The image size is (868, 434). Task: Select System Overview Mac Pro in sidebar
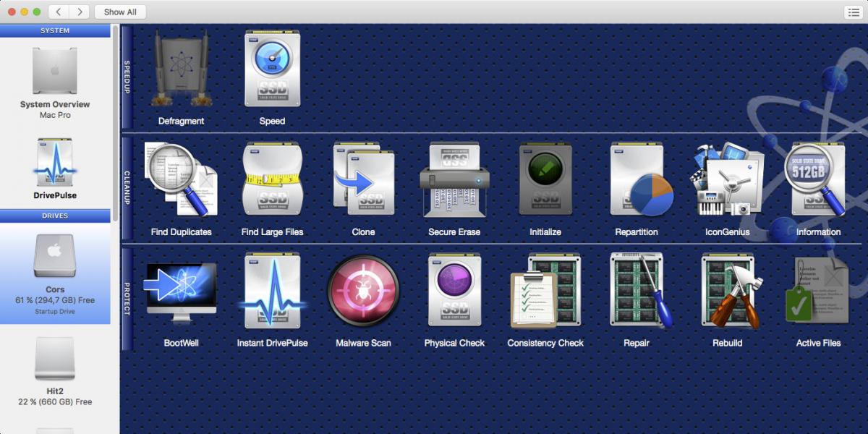pyautogui.click(x=55, y=82)
